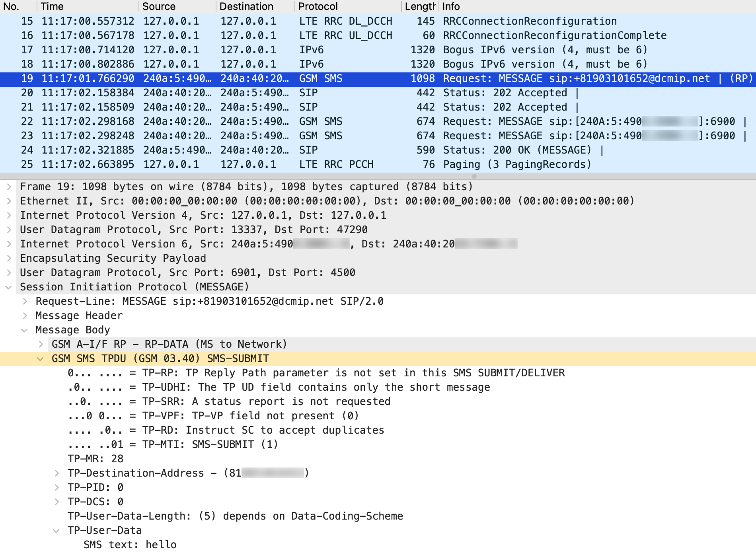The height and width of the screenshot is (553, 756).
Task: Expand GSM A-I/F RP-DATA node
Action: [41, 344]
